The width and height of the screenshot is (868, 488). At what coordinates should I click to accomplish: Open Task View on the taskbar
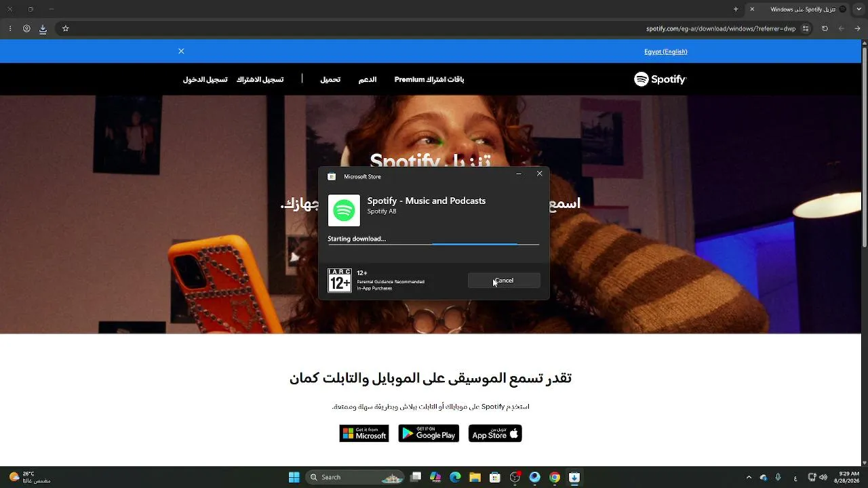click(416, 477)
